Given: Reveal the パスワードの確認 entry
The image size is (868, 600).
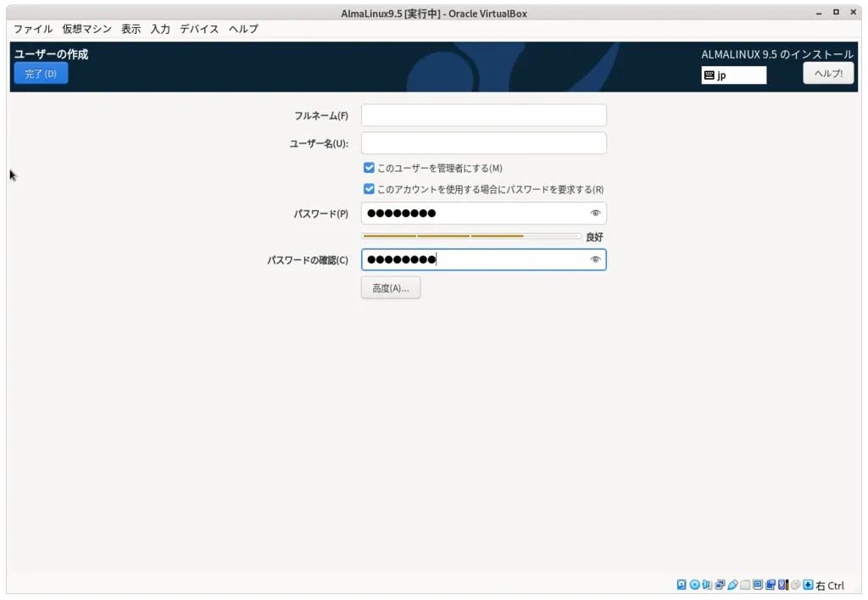Looking at the screenshot, I should point(596,259).
